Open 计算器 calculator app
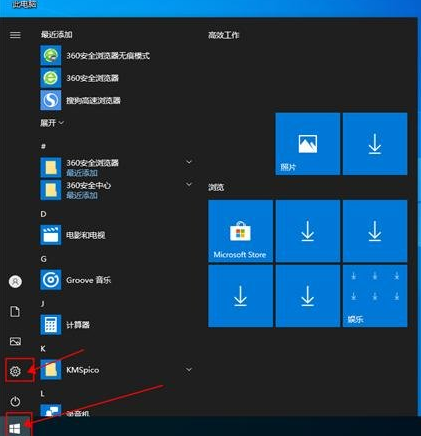 [x=65, y=325]
